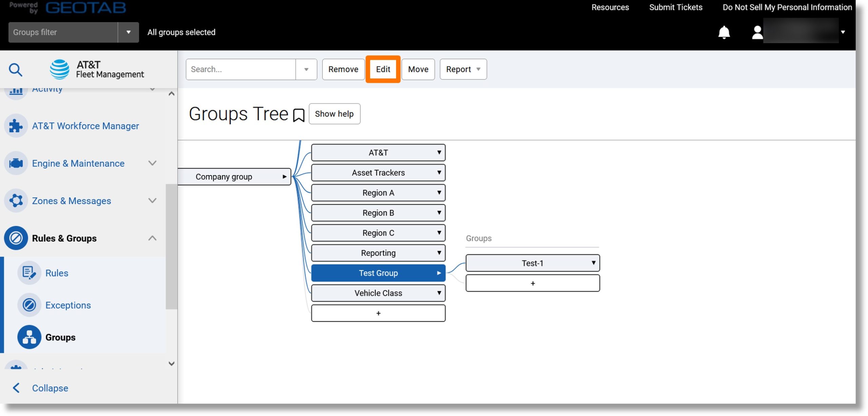Click the Remove button

coord(343,69)
